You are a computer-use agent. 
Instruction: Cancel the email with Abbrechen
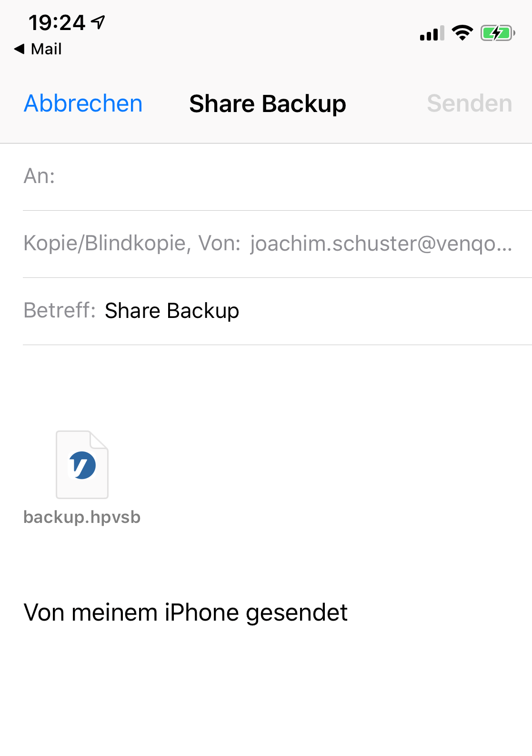[x=83, y=103]
